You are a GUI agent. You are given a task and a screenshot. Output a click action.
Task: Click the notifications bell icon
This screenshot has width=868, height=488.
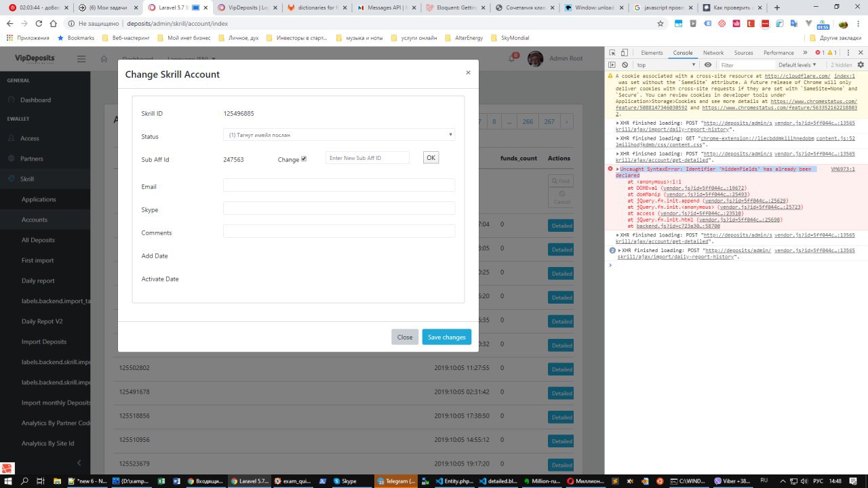pos(512,59)
